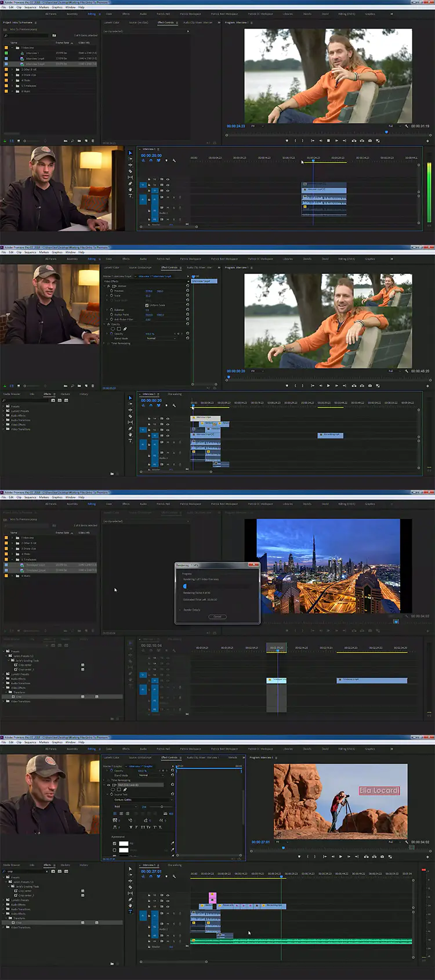Viewport: 435px width, 980px height.
Task: Toggle Scale stopwatch in picture-in-picture window
Action: click(111, 296)
